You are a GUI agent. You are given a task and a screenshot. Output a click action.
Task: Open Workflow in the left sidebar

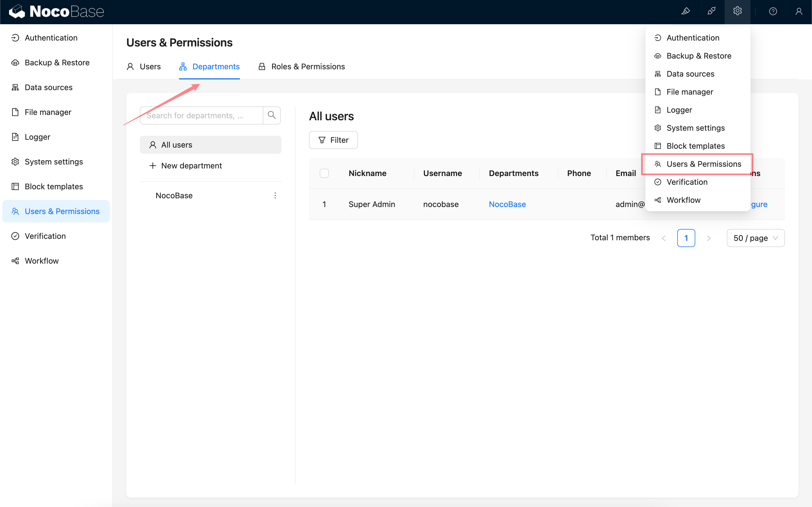(x=42, y=261)
